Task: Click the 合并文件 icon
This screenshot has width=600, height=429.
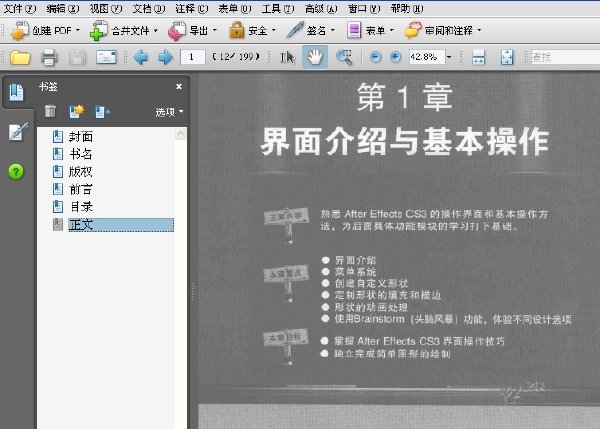Action: 99,31
